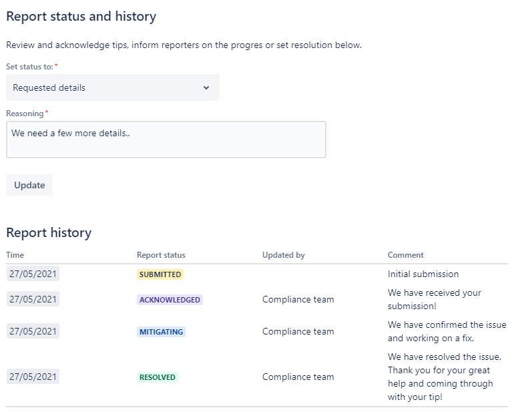Select the date in the SUBMITTED row

click(x=33, y=274)
